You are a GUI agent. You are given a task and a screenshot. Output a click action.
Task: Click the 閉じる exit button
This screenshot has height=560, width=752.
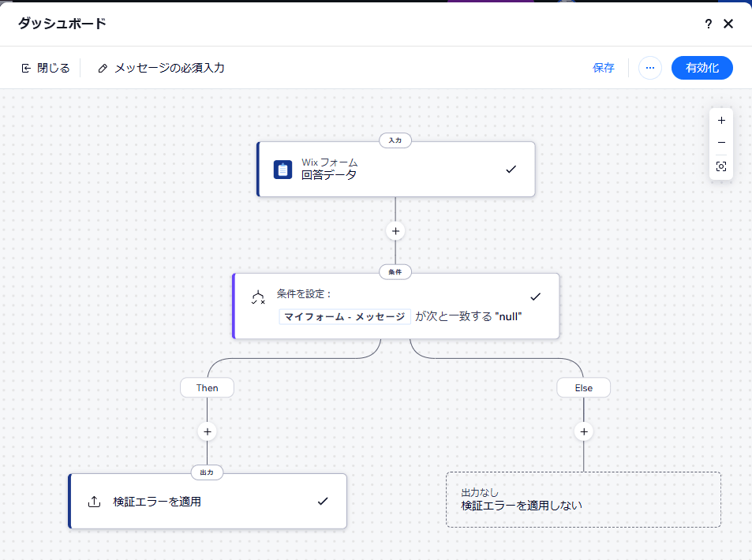[x=46, y=68]
